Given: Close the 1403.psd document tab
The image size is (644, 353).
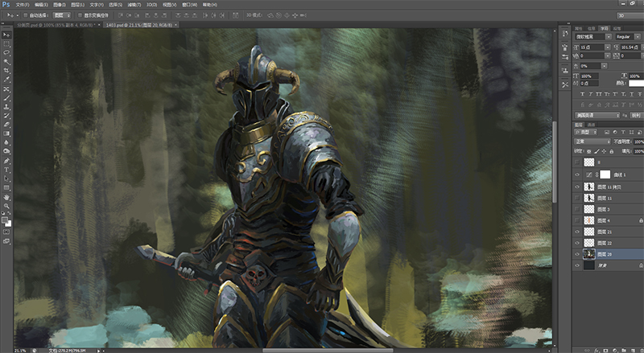Looking at the screenshot, I should (176, 25).
